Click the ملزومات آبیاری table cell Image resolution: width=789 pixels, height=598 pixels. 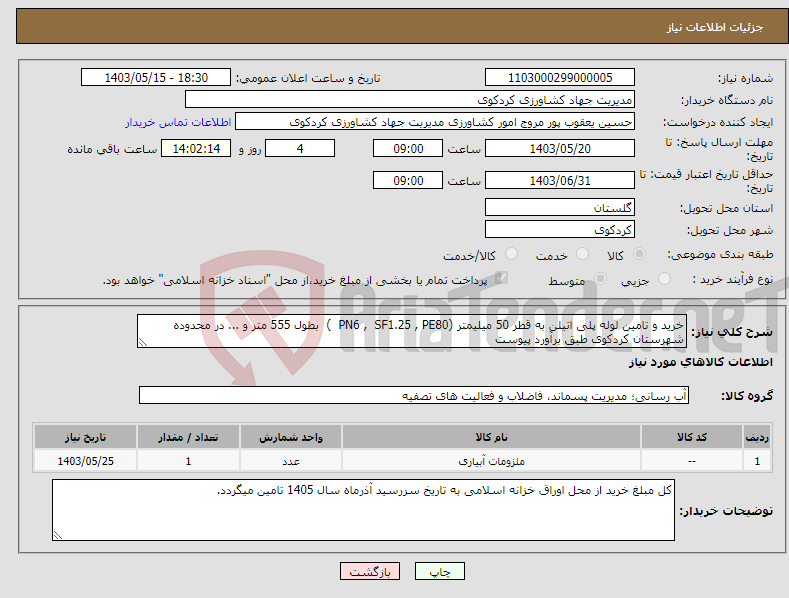click(491, 461)
